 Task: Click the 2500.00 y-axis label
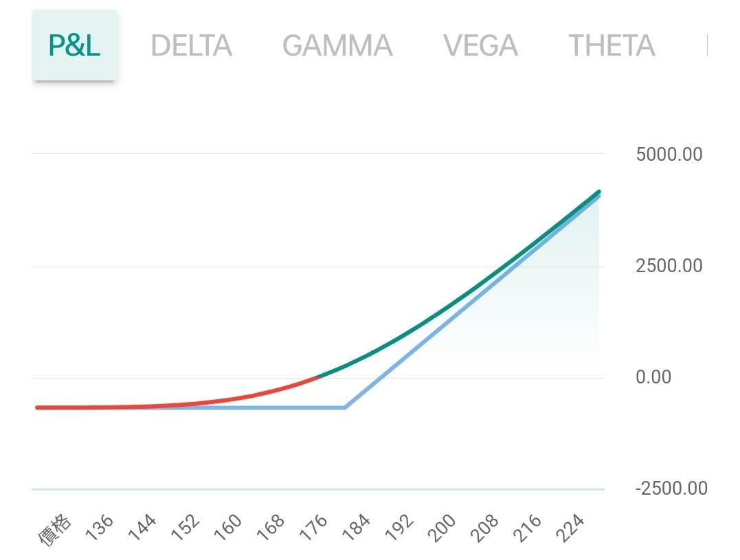[669, 266]
